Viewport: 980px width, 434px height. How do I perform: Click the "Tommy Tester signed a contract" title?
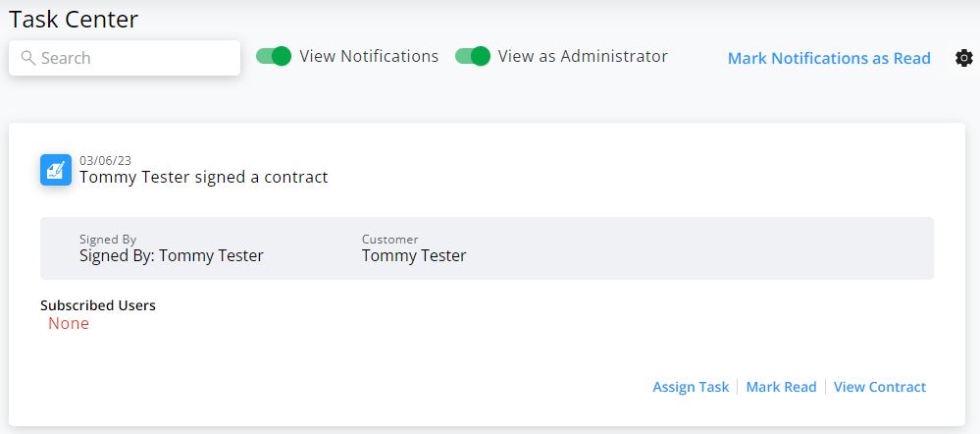[x=203, y=178]
